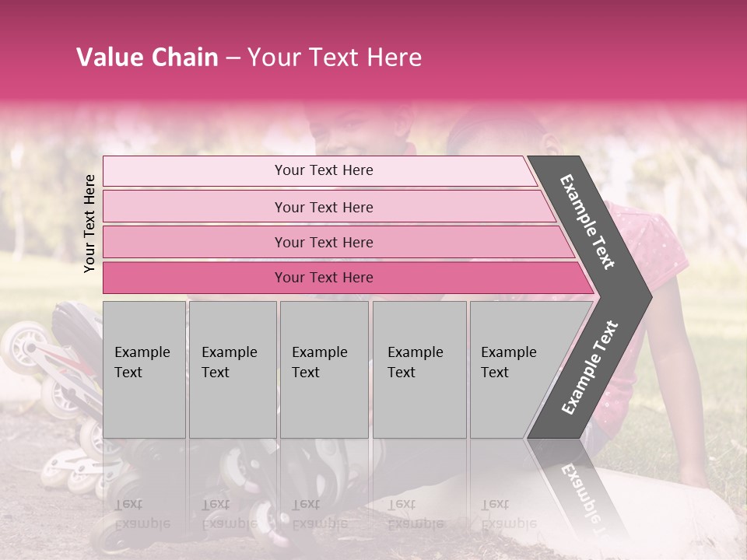Click the pink header band beside the title
747x560 pixels.
(x=584, y=58)
